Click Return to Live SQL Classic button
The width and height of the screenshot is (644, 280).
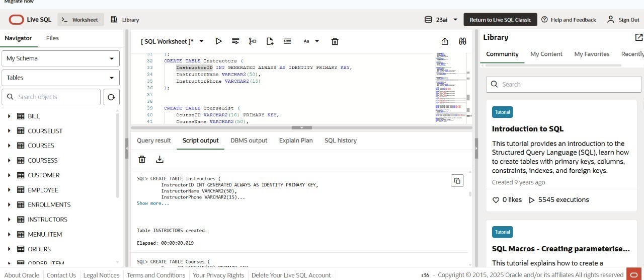[x=500, y=20]
